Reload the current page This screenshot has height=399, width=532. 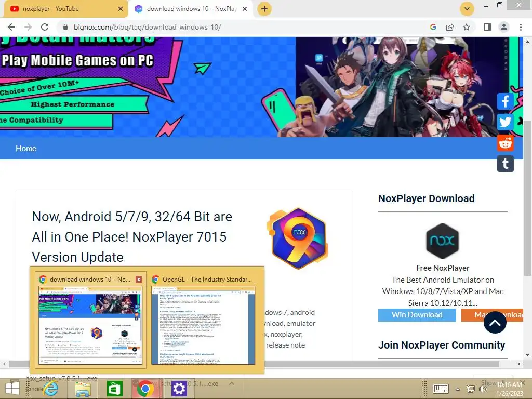coord(45,27)
